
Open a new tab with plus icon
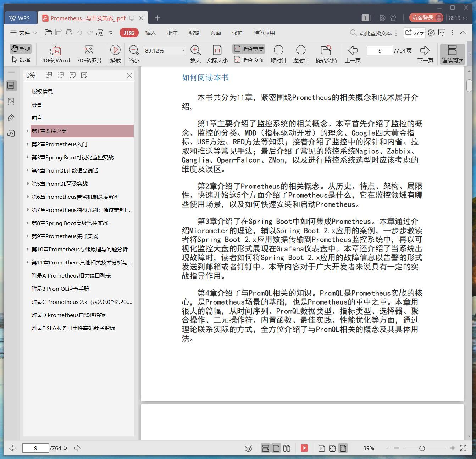(157, 18)
